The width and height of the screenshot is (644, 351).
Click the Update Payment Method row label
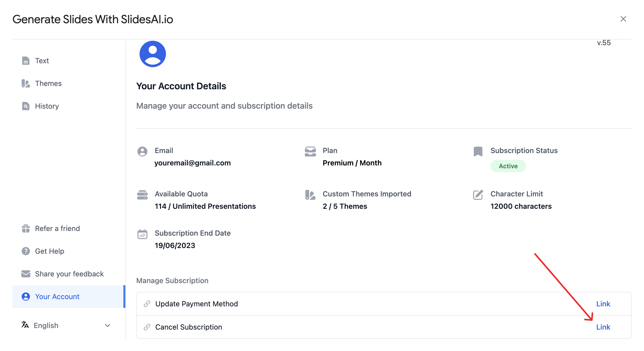coord(196,304)
